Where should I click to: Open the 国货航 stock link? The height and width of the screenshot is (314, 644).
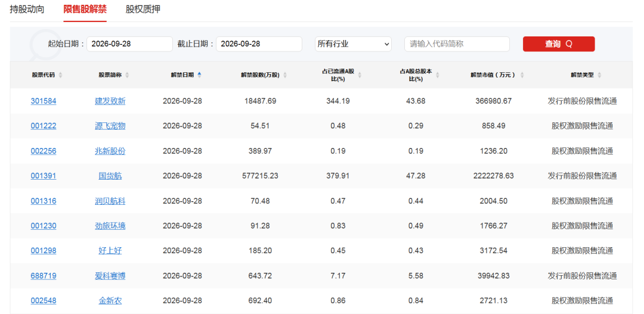pyautogui.click(x=110, y=176)
